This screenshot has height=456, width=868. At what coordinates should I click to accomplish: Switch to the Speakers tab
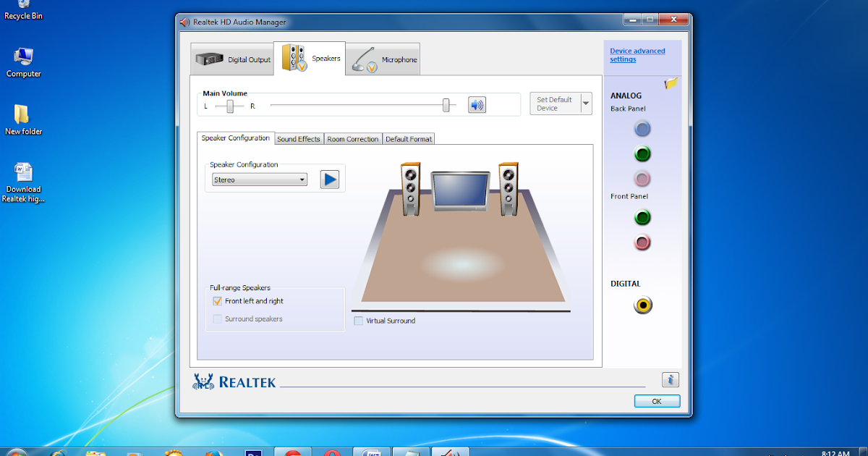click(310, 58)
